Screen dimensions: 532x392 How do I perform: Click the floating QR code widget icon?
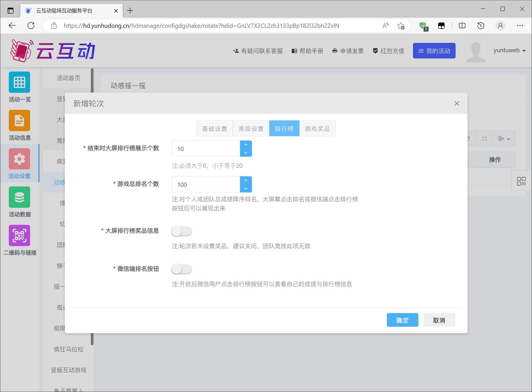pos(521,181)
